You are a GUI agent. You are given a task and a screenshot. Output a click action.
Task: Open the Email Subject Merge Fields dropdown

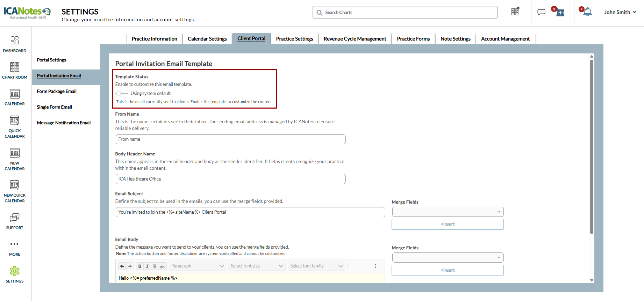pyautogui.click(x=448, y=212)
